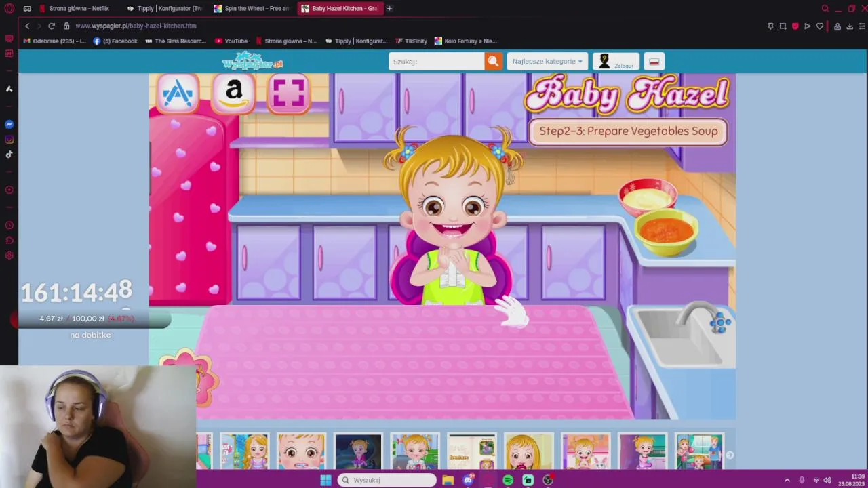Viewport: 868px width, 488px height.
Task: Open the Polish flag language selector
Action: click(654, 61)
